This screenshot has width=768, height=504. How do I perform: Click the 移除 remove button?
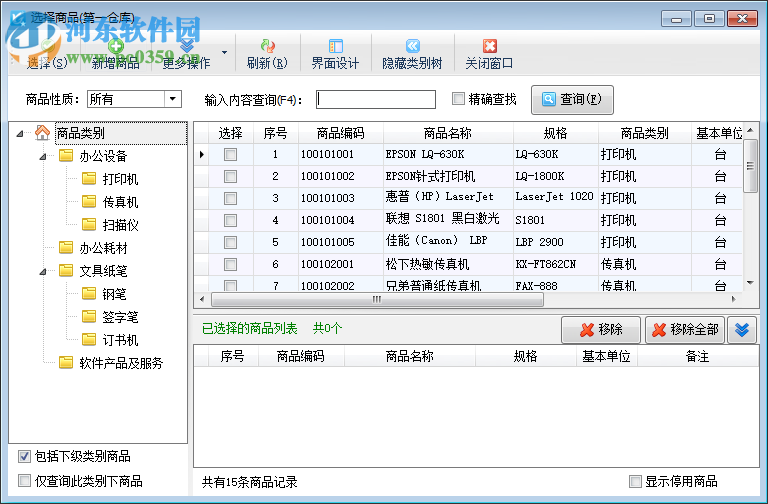tap(601, 330)
